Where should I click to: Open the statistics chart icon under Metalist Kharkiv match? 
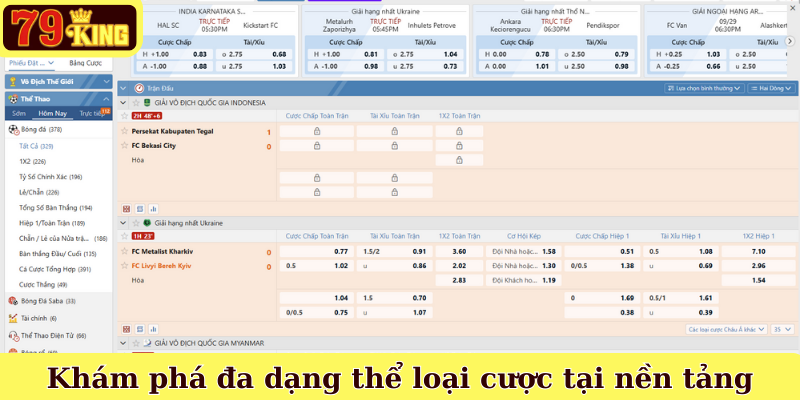tap(153, 329)
